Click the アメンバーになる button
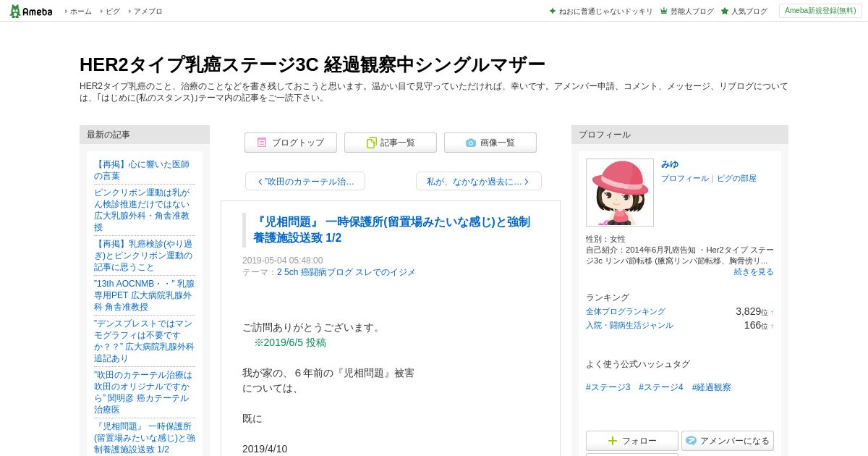Image resolution: width=868 pixels, height=456 pixels. (x=728, y=441)
